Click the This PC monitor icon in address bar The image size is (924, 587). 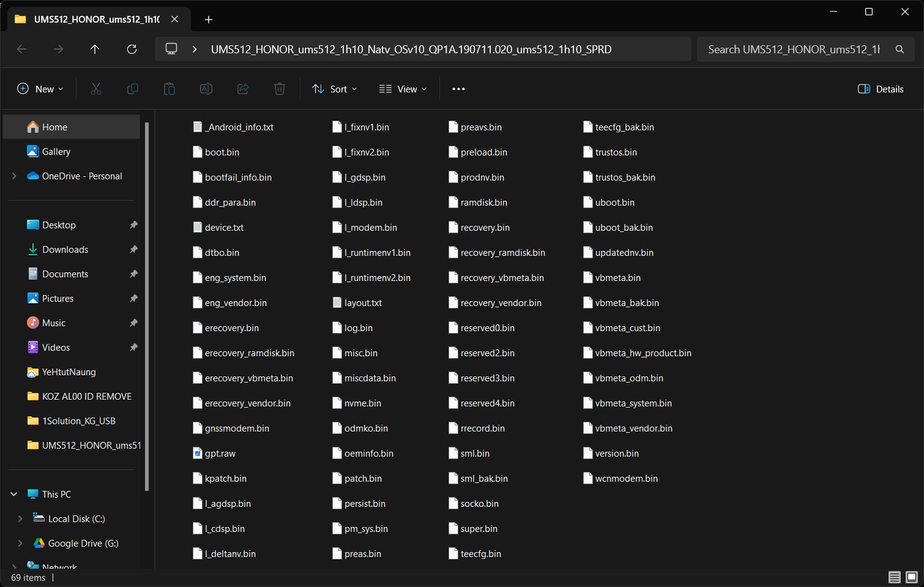[x=171, y=49]
